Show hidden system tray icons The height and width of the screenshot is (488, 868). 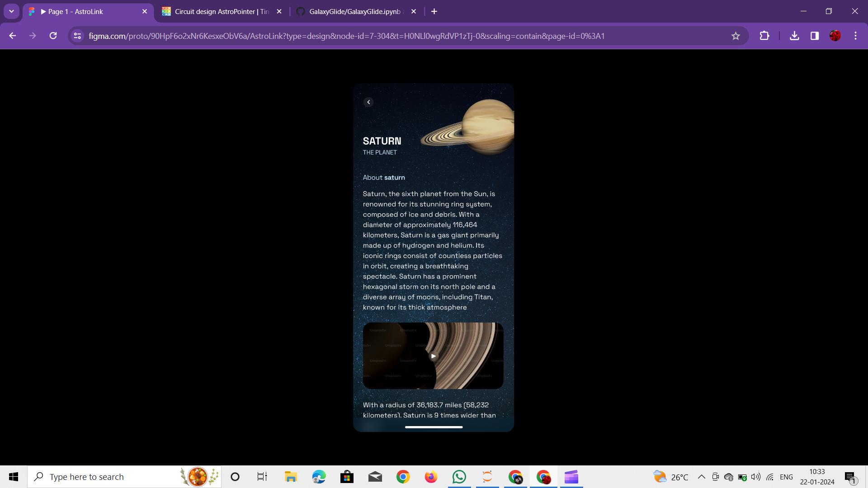pyautogui.click(x=701, y=477)
